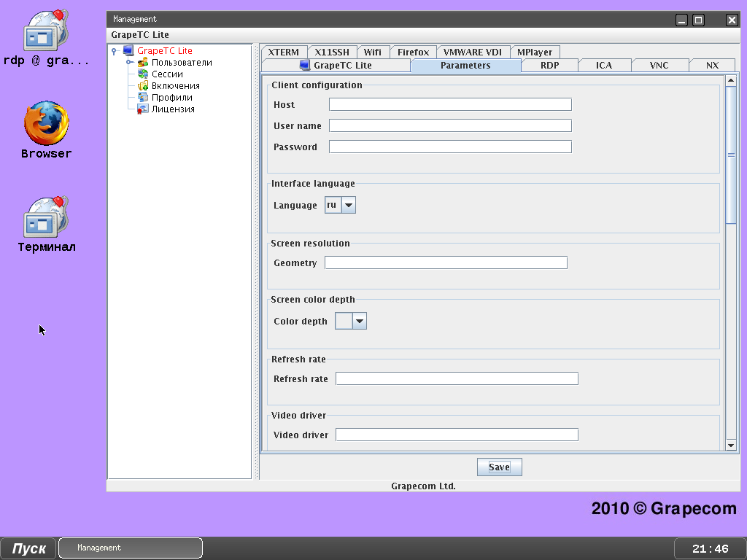This screenshot has height=560, width=747.
Task: Select the Parameters tab
Action: [x=465, y=65]
